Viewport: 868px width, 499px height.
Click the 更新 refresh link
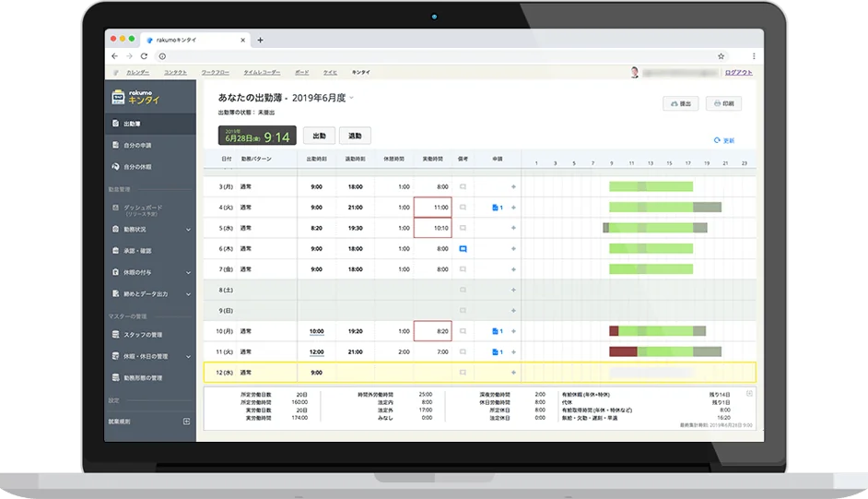(x=724, y=141)
